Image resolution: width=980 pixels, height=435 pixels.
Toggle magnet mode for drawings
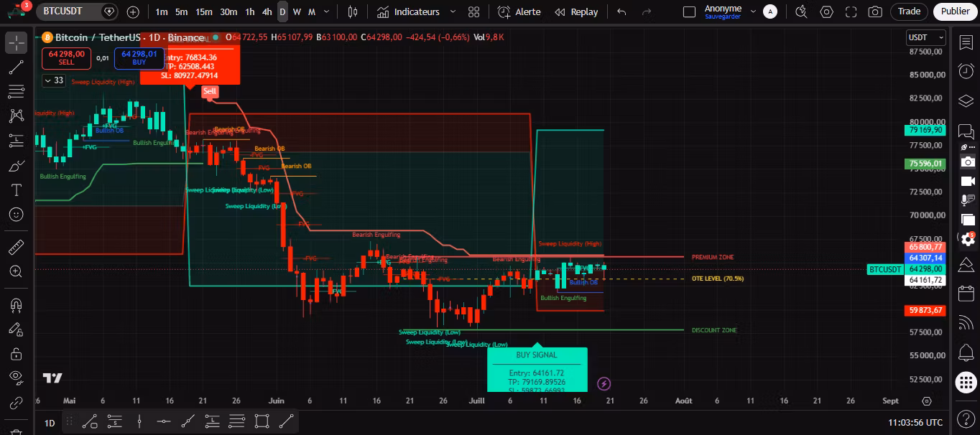click(x=17, y=305)
